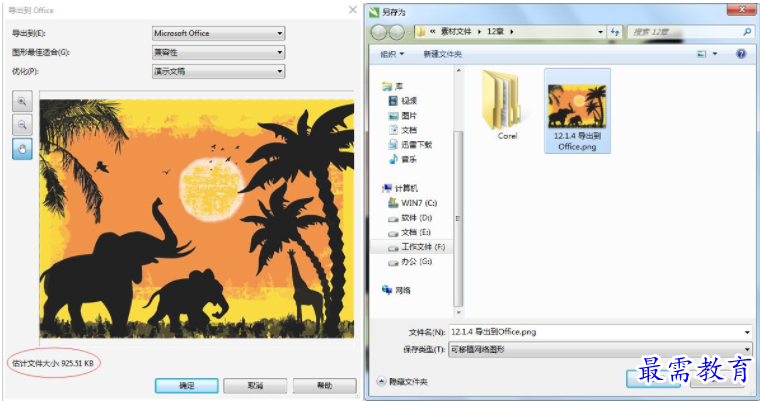Screen dimensions: 760x401
Task: Open the 导出到(E) Microsoft Office dropdown
Action: (x=218, y=33)
